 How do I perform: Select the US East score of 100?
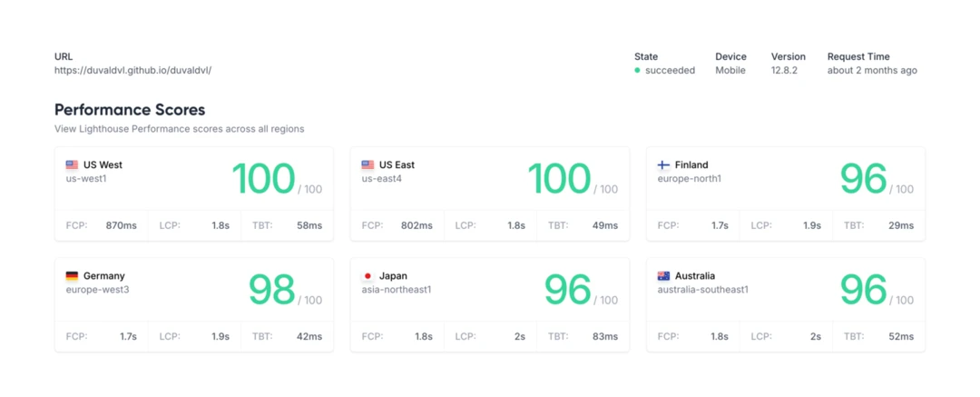559,179
